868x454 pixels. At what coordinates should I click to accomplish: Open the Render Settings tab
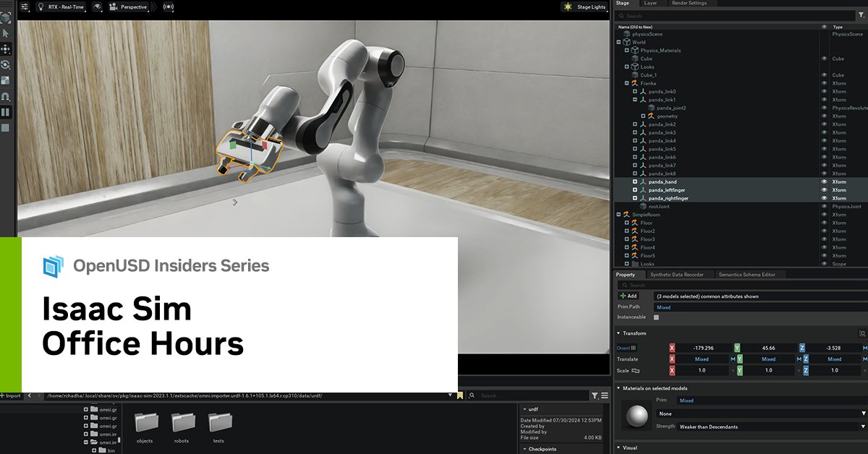(x=691, y=4)
